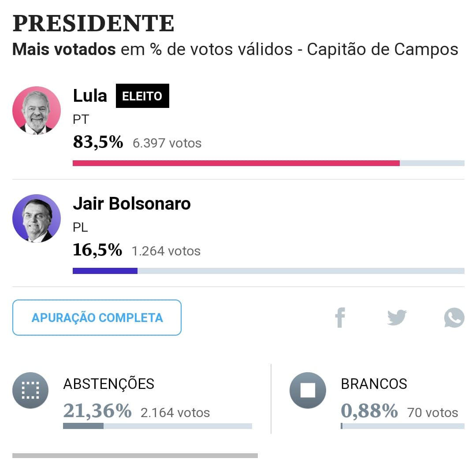Click the Eleito badge next to Lula
Screen dimensions: 476x466
pos(142,96)
